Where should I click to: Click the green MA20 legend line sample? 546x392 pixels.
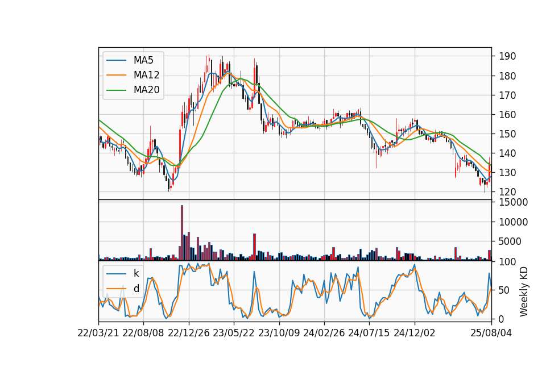click(116, 90)
